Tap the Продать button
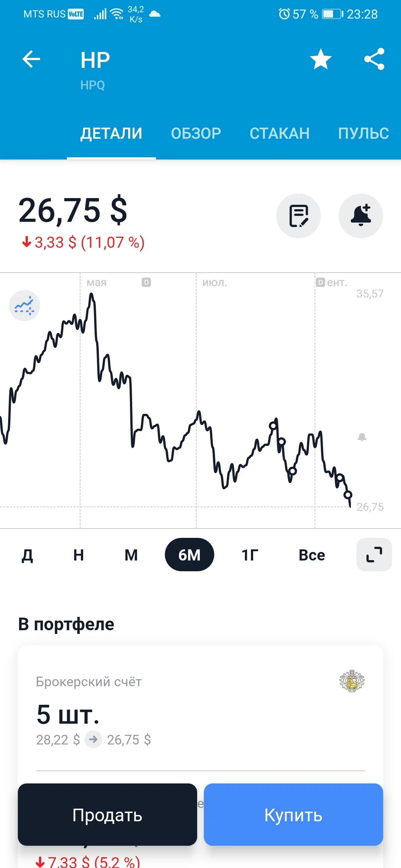The height and width of the screenshot is (868, 401). coord(107,815)
